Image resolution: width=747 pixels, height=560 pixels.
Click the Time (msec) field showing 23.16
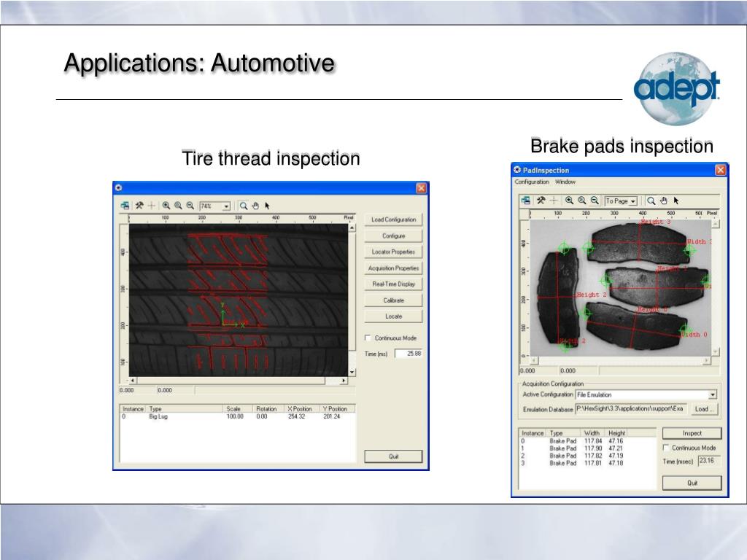pos(709,461)
